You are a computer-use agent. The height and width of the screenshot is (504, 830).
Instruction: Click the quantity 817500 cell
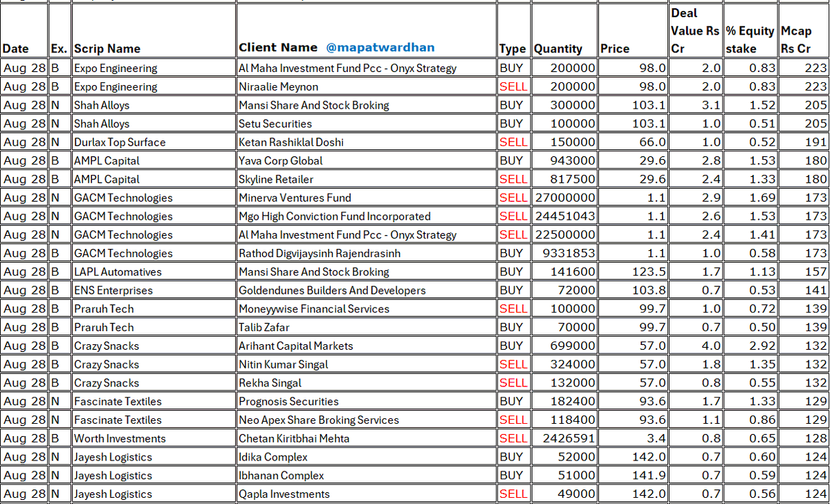click(564, 179)
